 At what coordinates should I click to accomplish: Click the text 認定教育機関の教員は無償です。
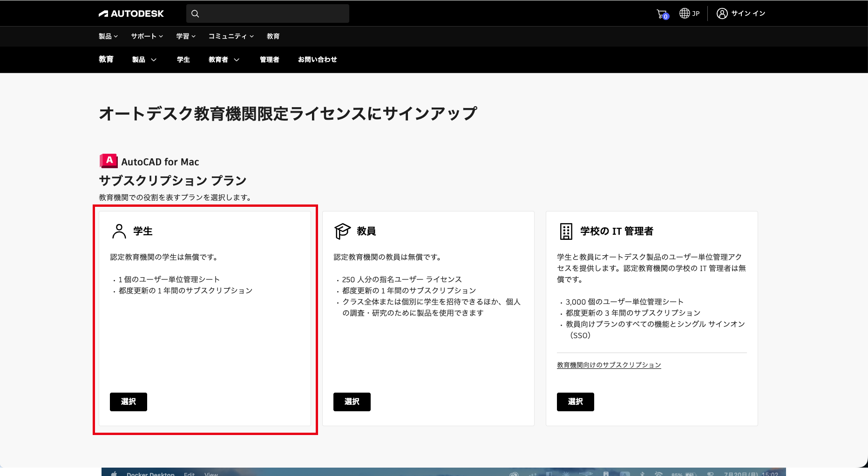tap(389, 257)
